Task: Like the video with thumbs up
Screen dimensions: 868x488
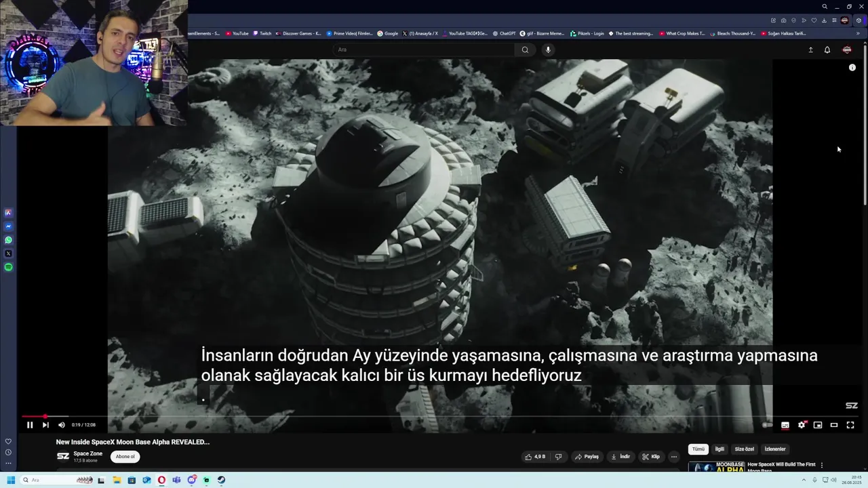Action: click(x=535, y=457)
